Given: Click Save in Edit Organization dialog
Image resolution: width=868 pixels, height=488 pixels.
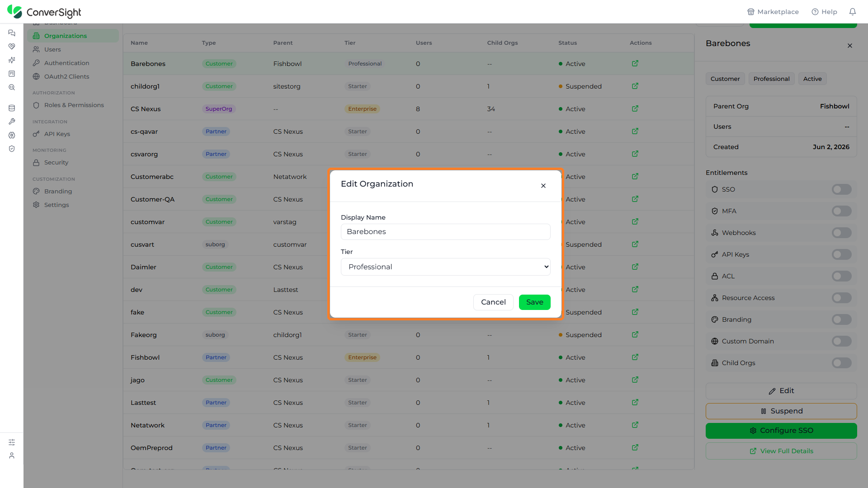Looking at the screenshot, I should 534,302.
